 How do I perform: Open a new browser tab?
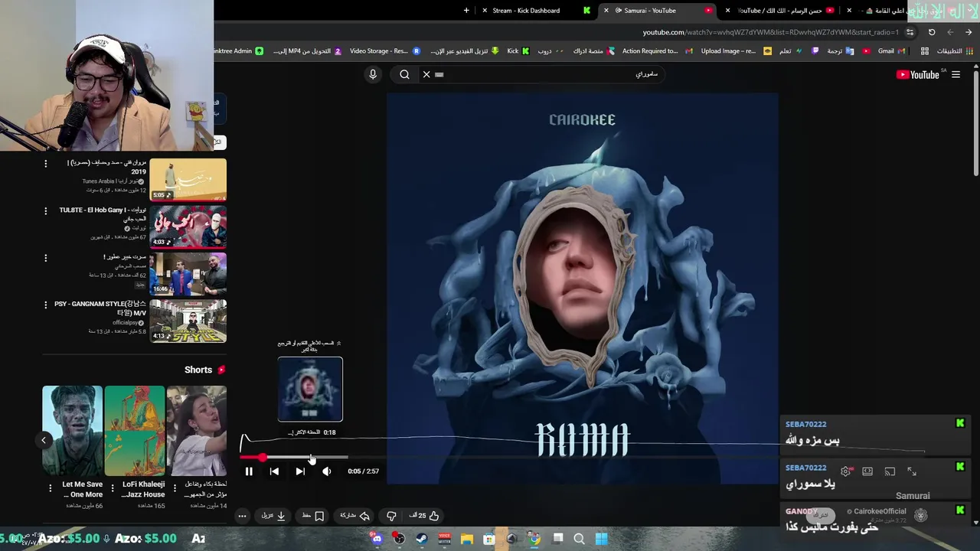pyautogui.click(x=467, y=11)
